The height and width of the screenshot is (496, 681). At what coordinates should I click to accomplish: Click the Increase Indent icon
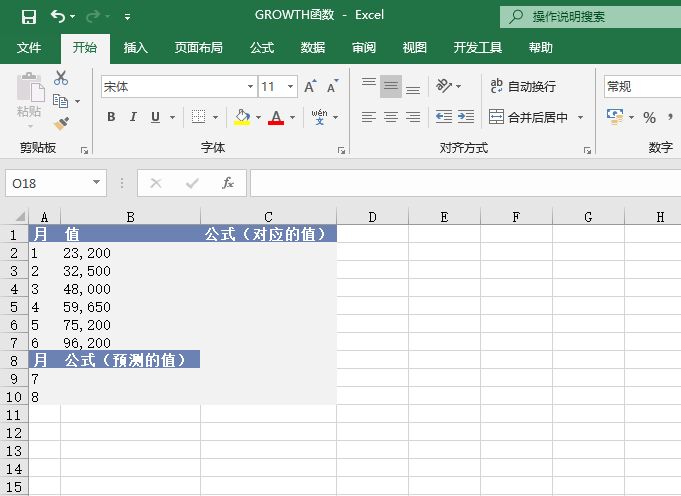[x=466, y=117]
